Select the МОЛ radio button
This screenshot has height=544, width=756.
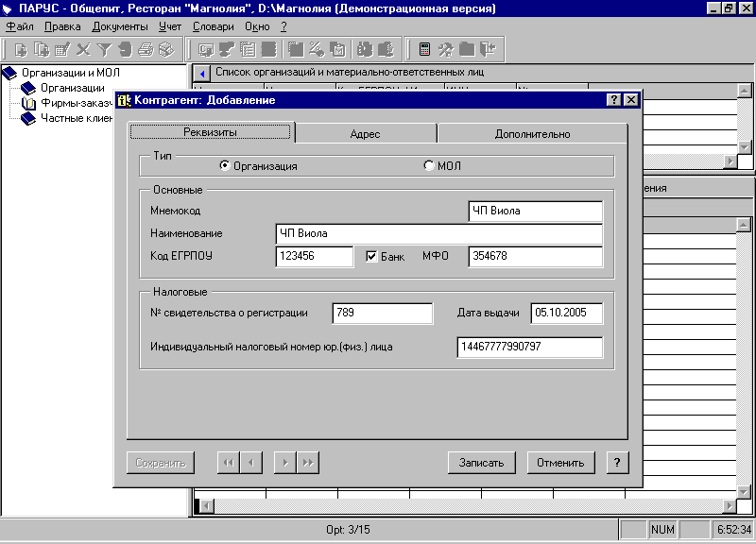429,165
